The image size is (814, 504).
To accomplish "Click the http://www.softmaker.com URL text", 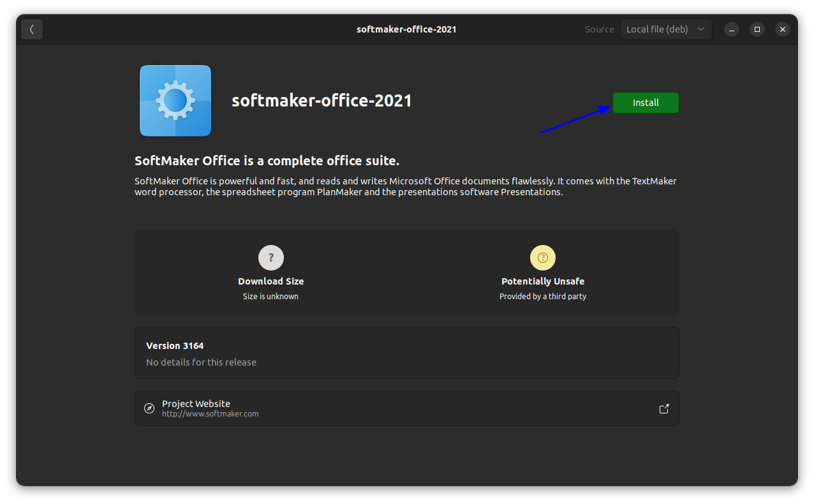I will click(211, 414).
